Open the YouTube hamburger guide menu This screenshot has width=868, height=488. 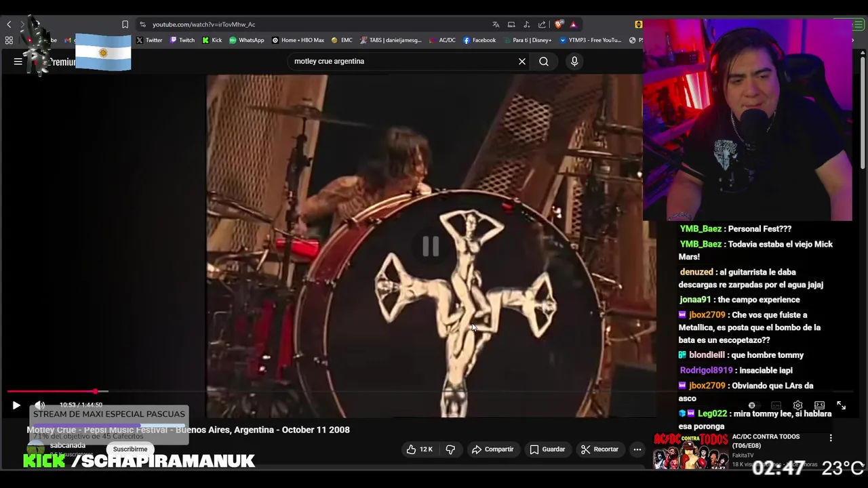(x=18, y=61)
